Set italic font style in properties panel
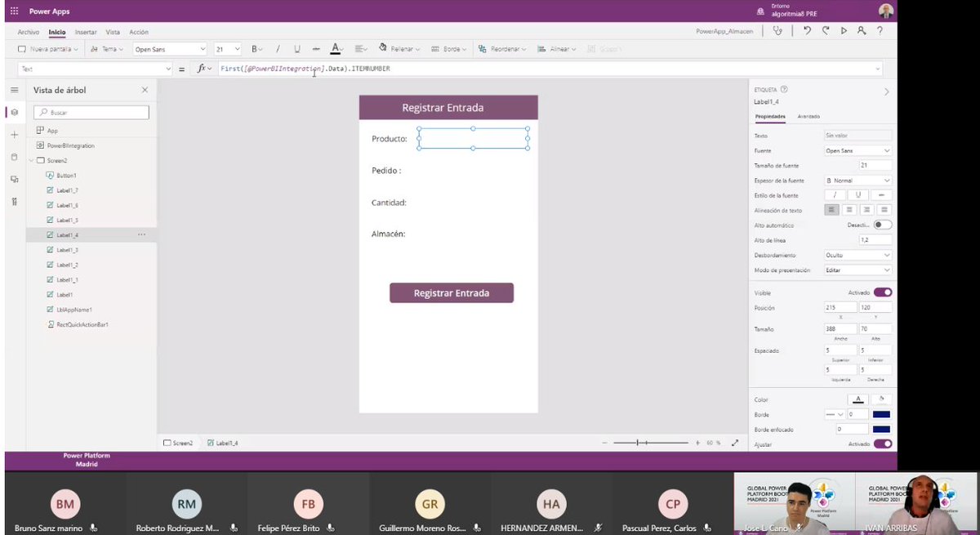The height and width of the screenshot is (535, 980). tap(835, 195)
